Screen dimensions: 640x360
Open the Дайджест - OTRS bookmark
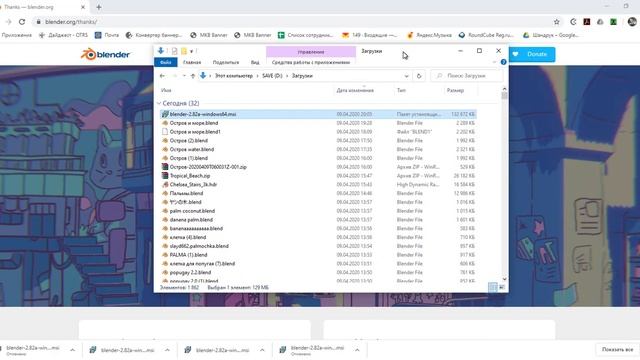click(63, 35)
